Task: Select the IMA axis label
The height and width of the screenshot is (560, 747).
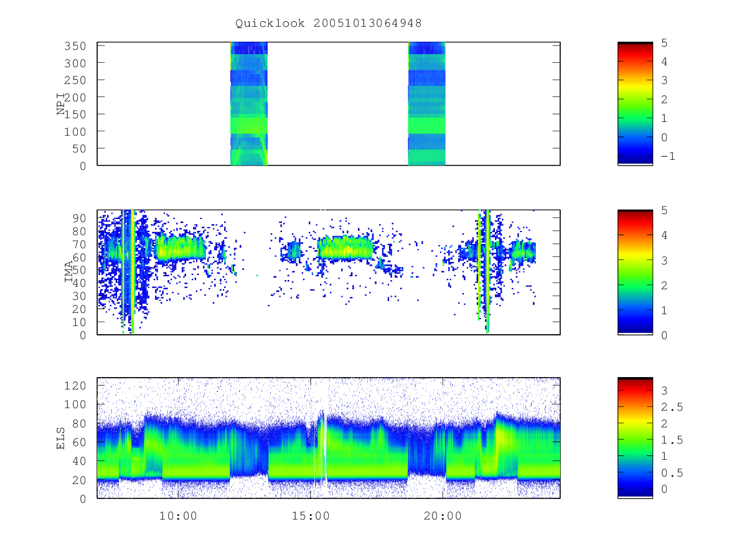Action: (69, 273)
